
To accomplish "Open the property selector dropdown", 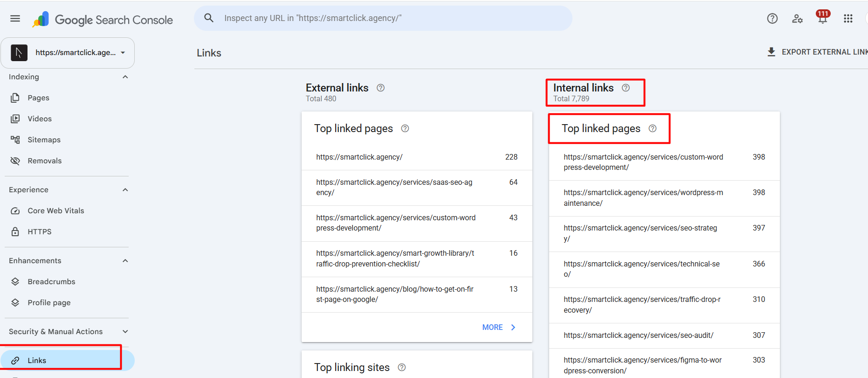I will click(x=68, y=53).
